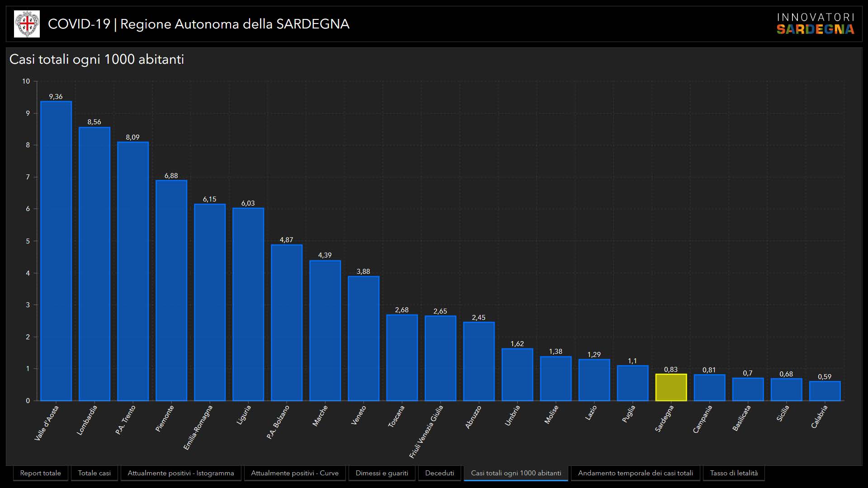The height and width of the screenshot is (488, 868).
Task: Click the Friuli Venezia Giulia bar
Action: coord(440,358)
